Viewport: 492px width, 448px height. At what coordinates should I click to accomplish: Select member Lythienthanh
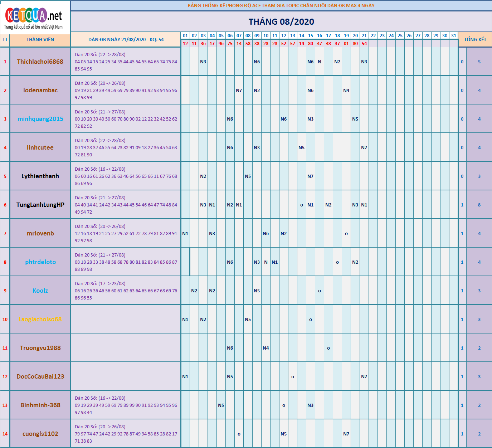point(40,176)
